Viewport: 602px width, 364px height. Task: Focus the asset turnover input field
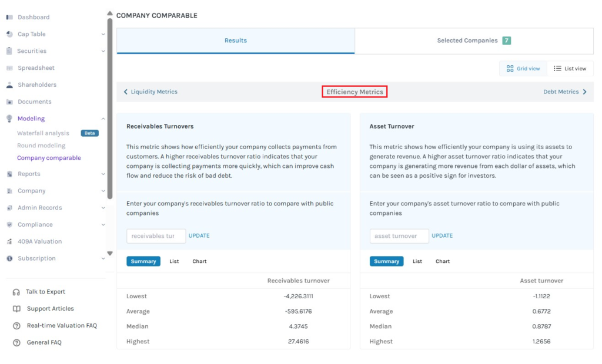(x=399, y=236)
